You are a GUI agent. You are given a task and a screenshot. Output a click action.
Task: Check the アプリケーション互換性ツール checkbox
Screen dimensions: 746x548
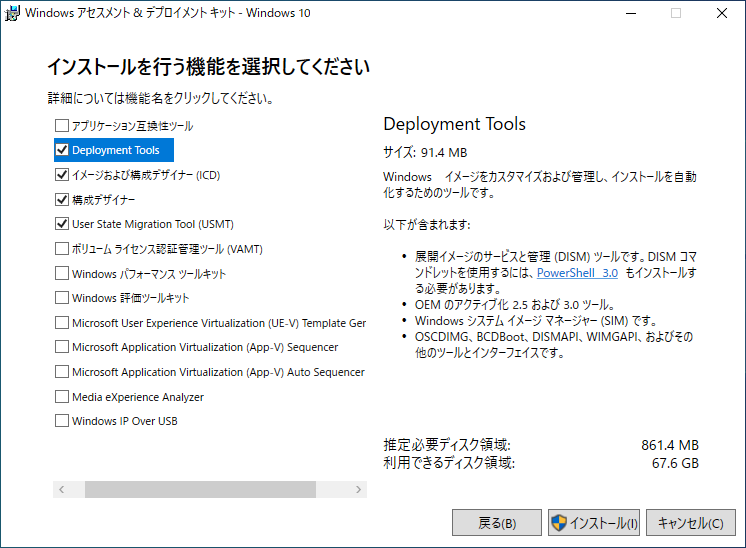tap(62, 126)
